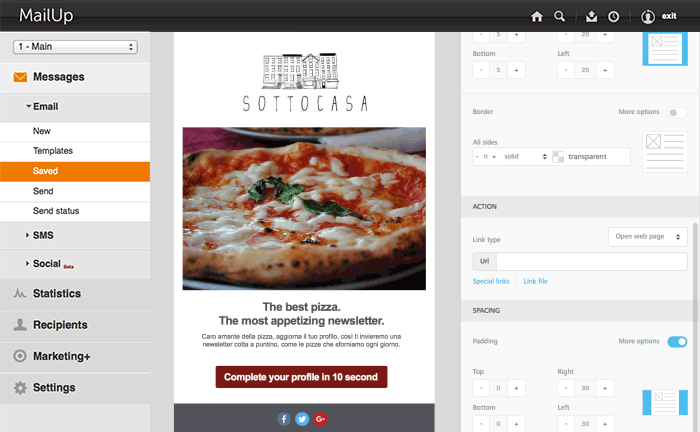Click the home icon in top bar
Viewport: 700px width, 432px height.
click(537, 16)
